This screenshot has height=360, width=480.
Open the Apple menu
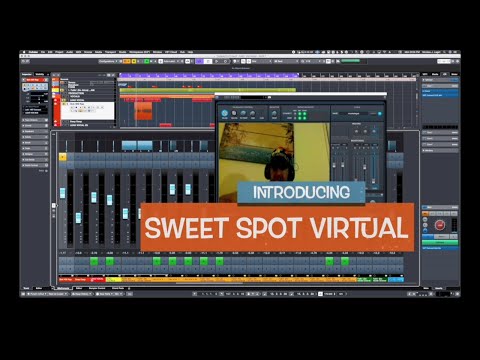tap(24, 52)
